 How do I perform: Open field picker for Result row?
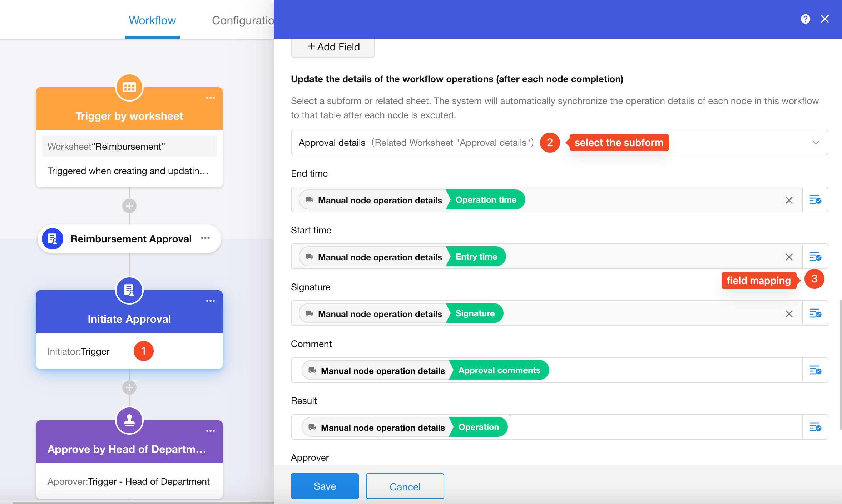pyautogui.click(x=815, y=427)
